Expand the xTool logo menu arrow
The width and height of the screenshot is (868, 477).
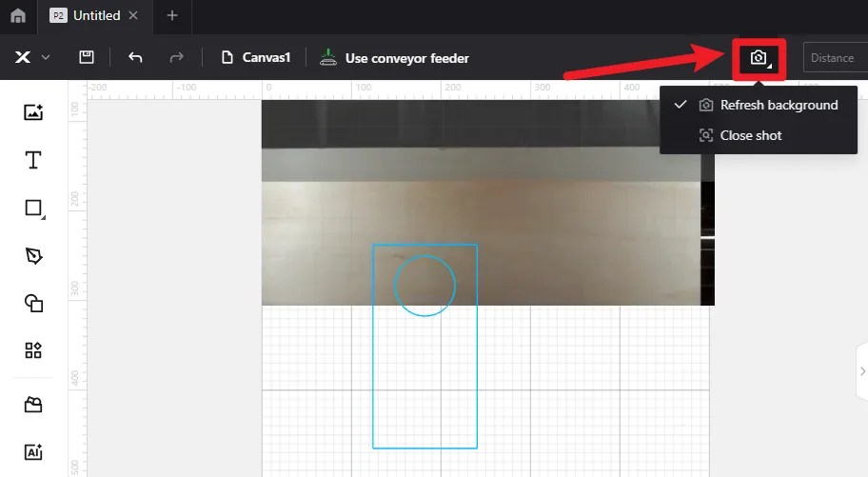[46, 57]
